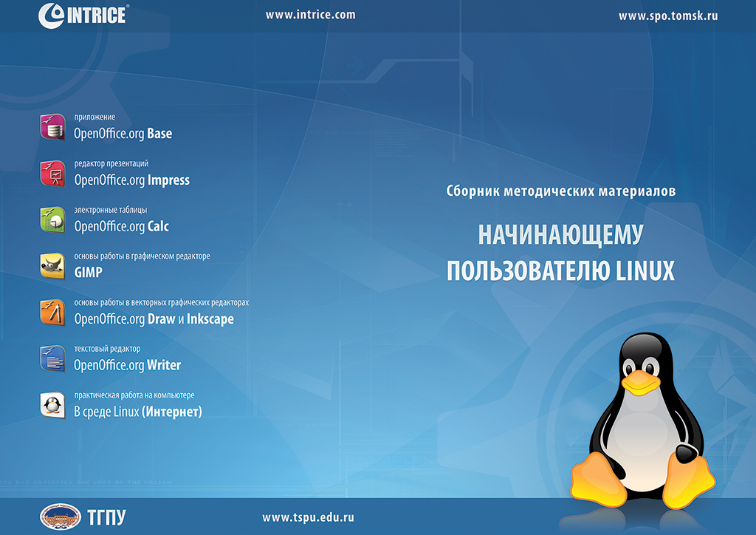
Task: Click the ПОЛЬЗОВАТЕЛЮ LINUX heading line
Action: pyautogui.click(x=561, y=270)
